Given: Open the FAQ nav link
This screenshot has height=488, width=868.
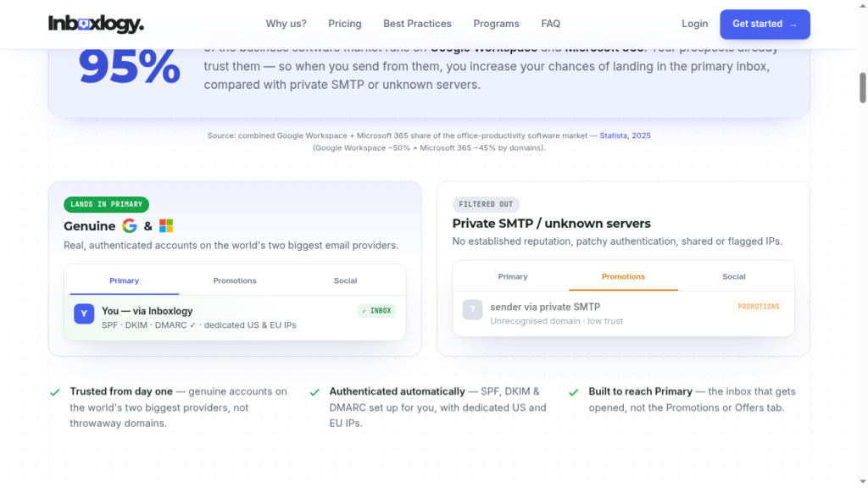Looking at the screenshot, I should (551, 24).
